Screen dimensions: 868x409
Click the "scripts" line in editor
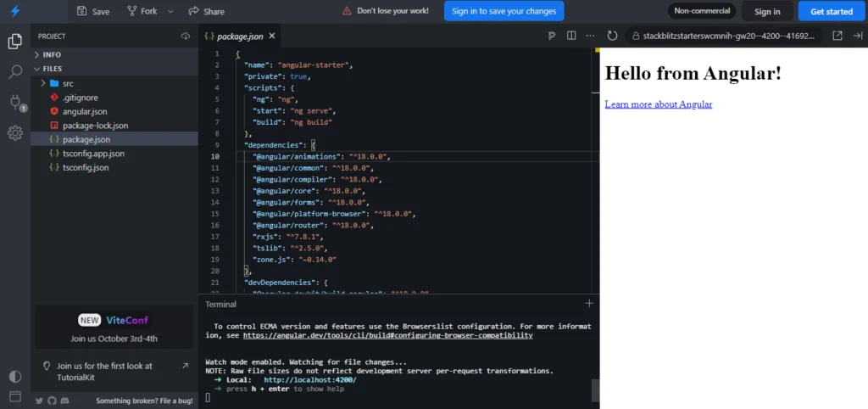pyautogui.click(x=270, y=88)
